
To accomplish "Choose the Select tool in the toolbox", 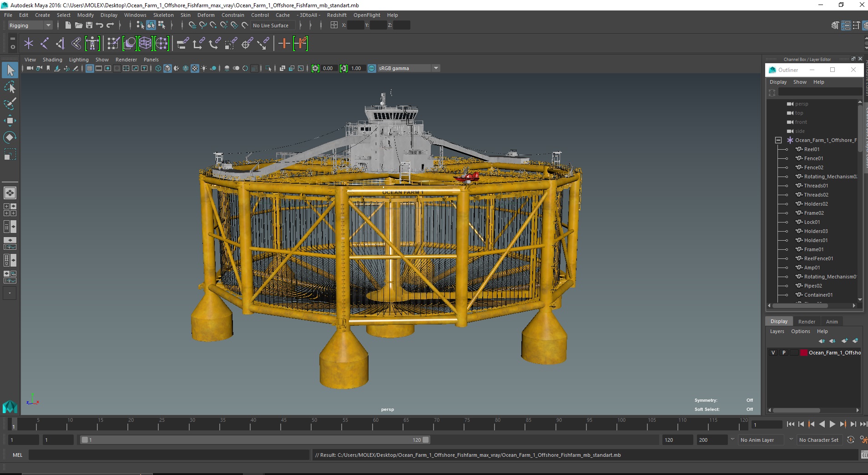I will pyautogui.click(x=10, y=70).
